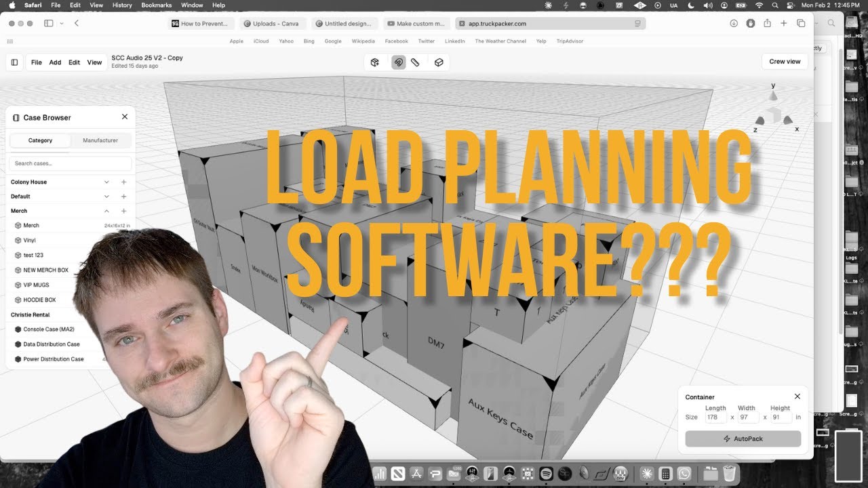Switch to Untitled design tab
Screen dimensions: 868x488
pos(345,23)
